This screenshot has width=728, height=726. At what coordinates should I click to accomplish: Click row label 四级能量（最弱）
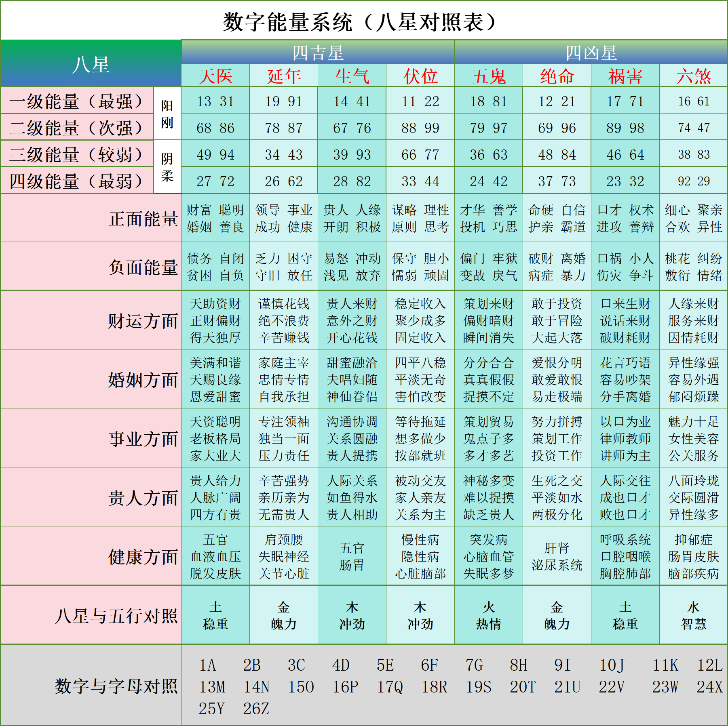(x=77, y=181)
